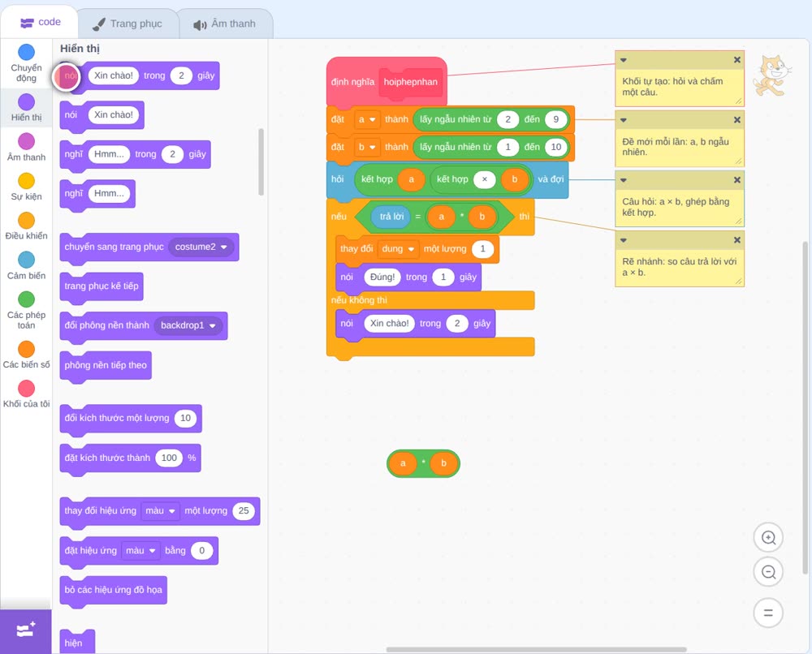Select the Cảm biến category circle
812x654 pixels.
pos(27,260)
